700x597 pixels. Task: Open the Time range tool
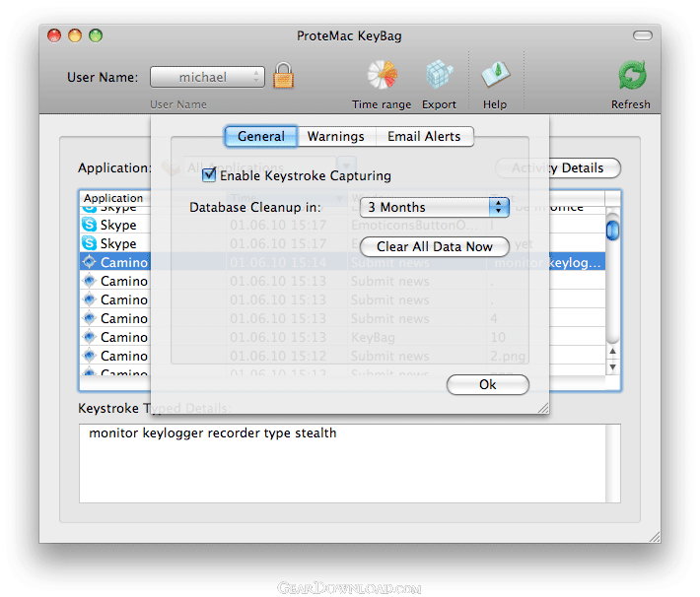[382, 75]
